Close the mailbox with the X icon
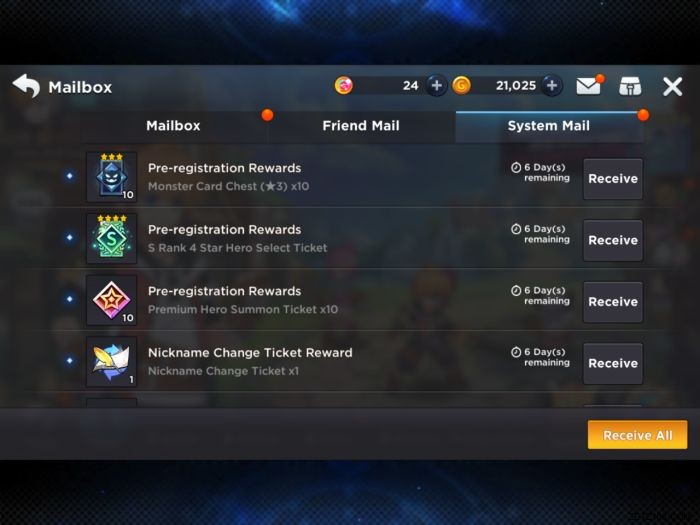 click(x=672, y=86)
